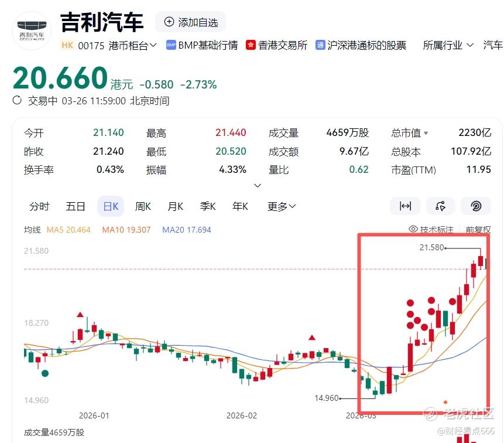
Task: Click the MA20 17.694 label
Action: pyautogui.click(x=186, y=230)
